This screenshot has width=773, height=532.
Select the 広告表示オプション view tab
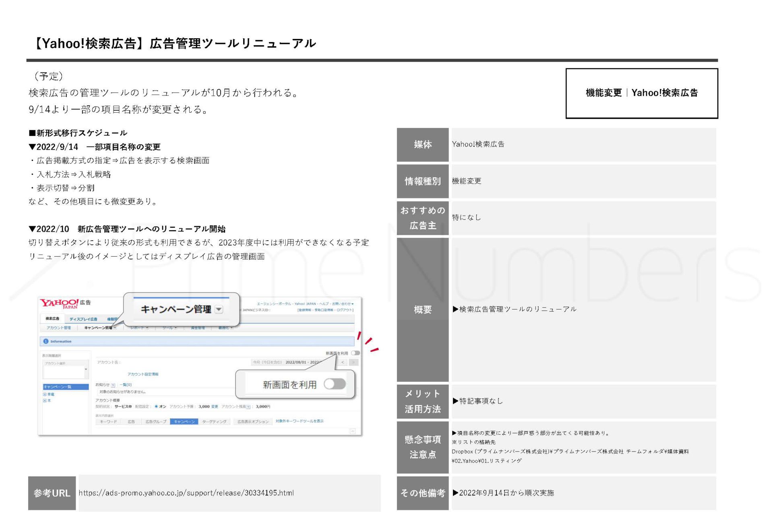click(252, 422)
